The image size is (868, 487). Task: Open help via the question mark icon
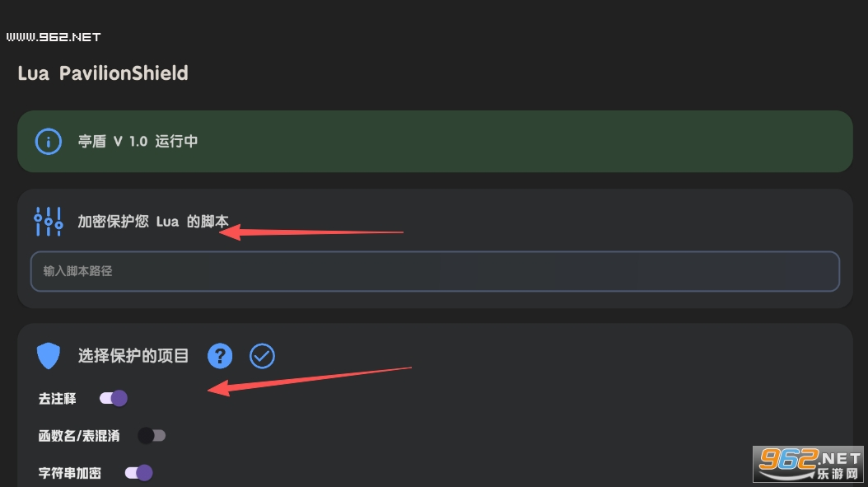pos(220,356)
